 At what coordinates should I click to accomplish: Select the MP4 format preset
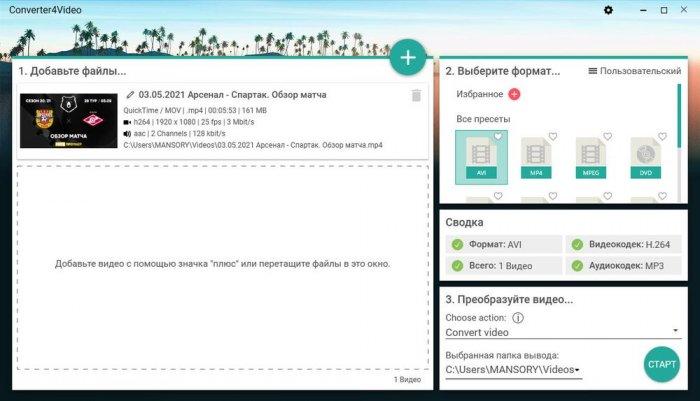pyautogui.click(x=536, y=158)
